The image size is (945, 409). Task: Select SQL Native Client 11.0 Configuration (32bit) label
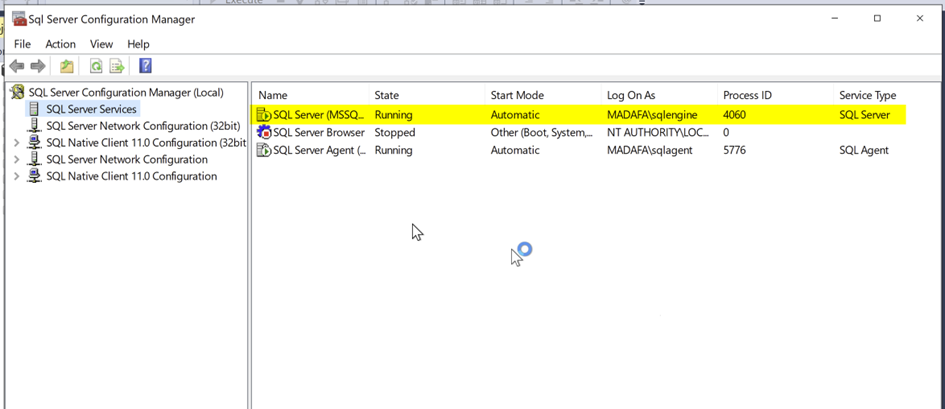coord(146,143)
